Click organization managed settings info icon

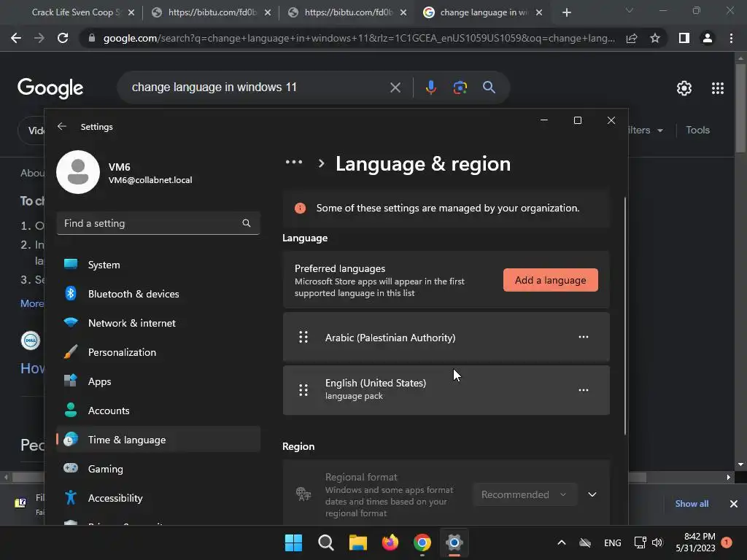tap(300, 208)
